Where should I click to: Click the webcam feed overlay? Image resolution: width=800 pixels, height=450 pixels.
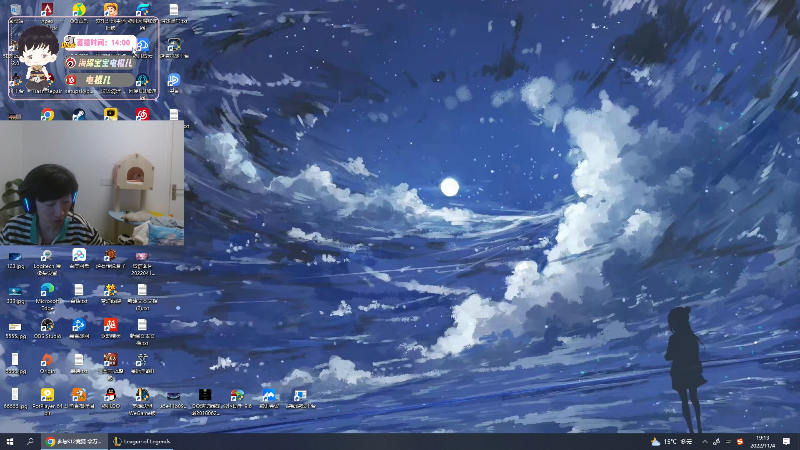(92, 183)
